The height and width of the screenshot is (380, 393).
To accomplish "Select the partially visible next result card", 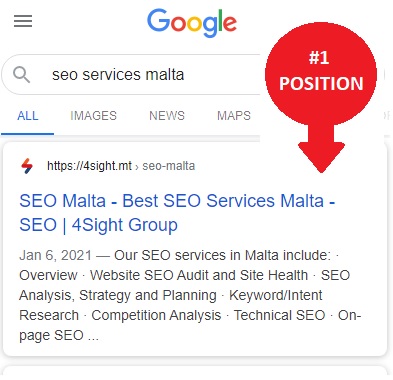I will [x=195, y=372].
